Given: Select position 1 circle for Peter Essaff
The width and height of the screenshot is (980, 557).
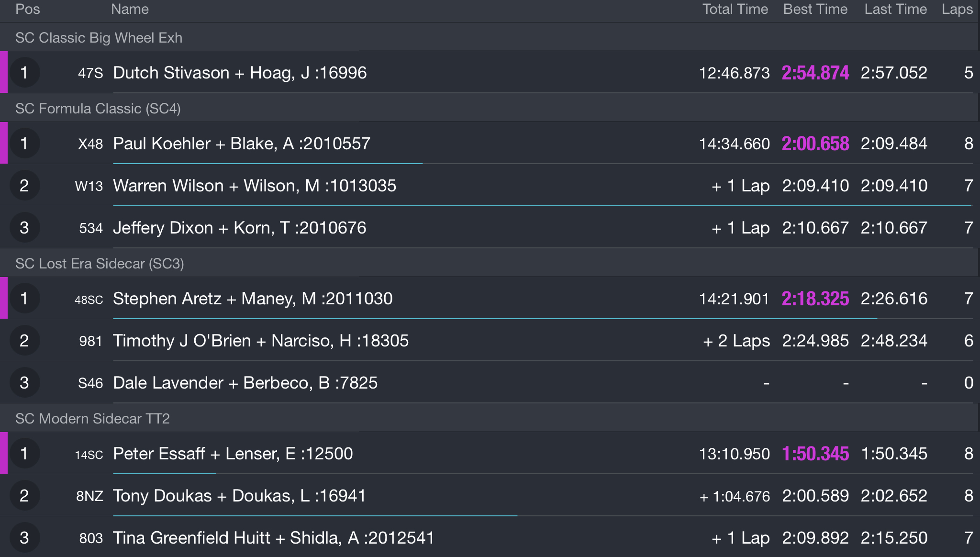Looking at the screenshot, I should 24,454.
